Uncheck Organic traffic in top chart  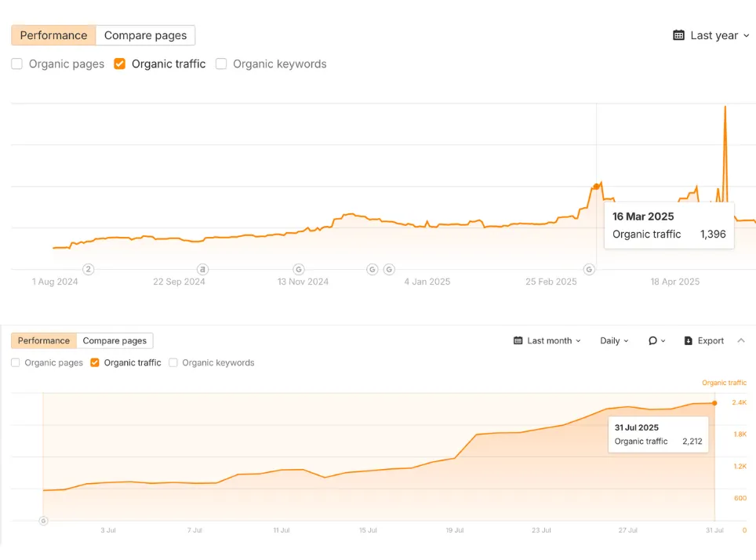click(119, 64)
